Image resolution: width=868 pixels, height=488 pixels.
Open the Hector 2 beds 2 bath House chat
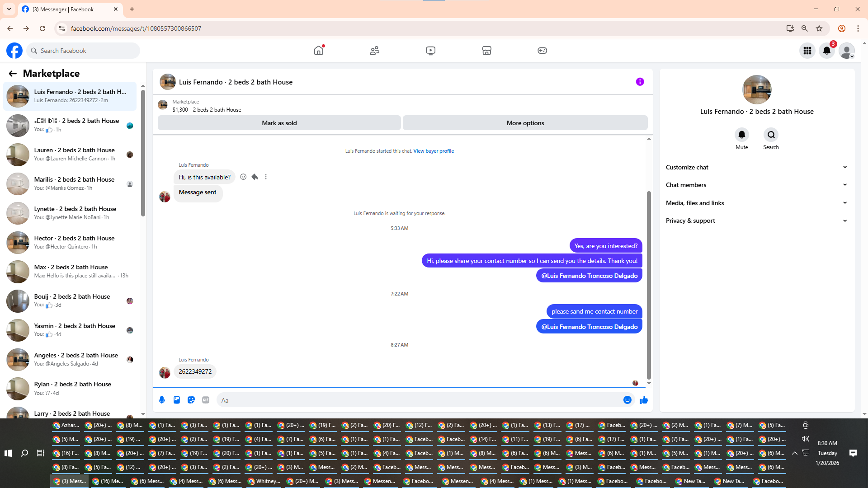click(70, 243)
